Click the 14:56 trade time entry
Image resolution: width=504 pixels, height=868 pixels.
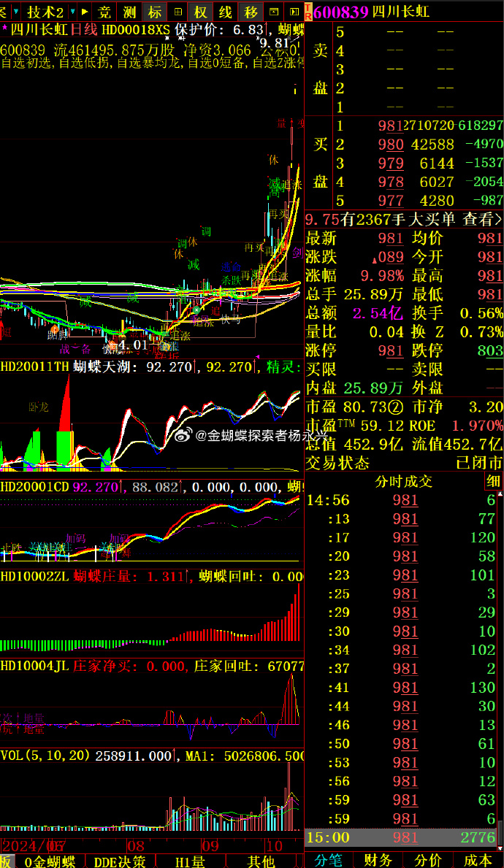pyautogui.click(x=328, y=500)
